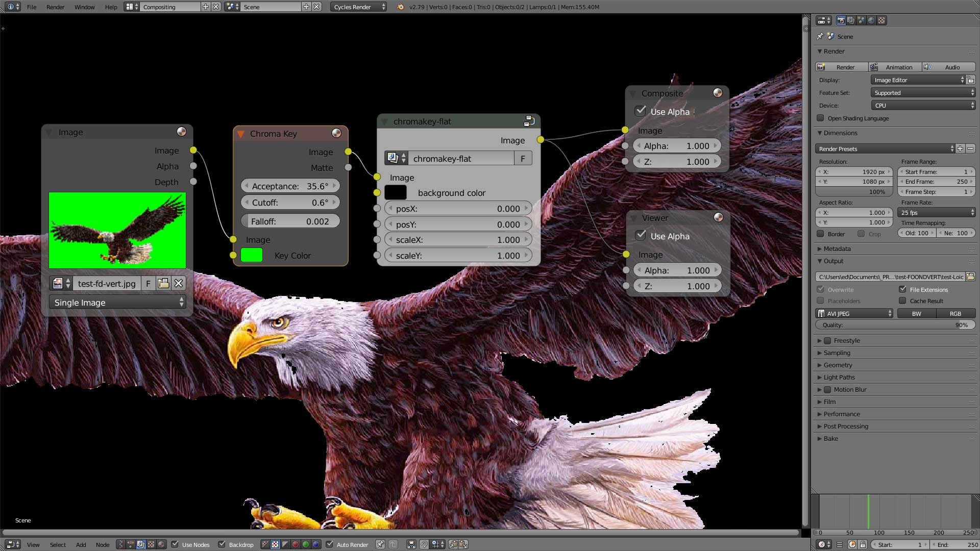Open the node editor Add menu

point(81,544)
